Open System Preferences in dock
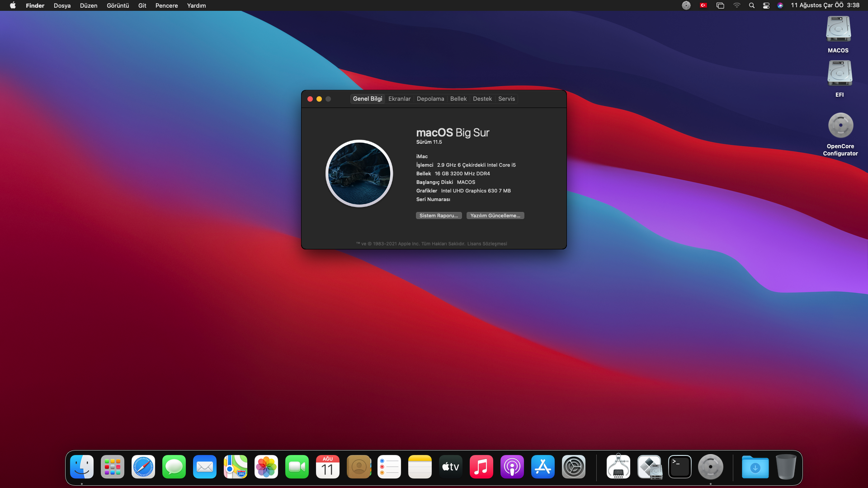Image resolution: width=868 pixels, height=488 pixels. pos(573,467)
